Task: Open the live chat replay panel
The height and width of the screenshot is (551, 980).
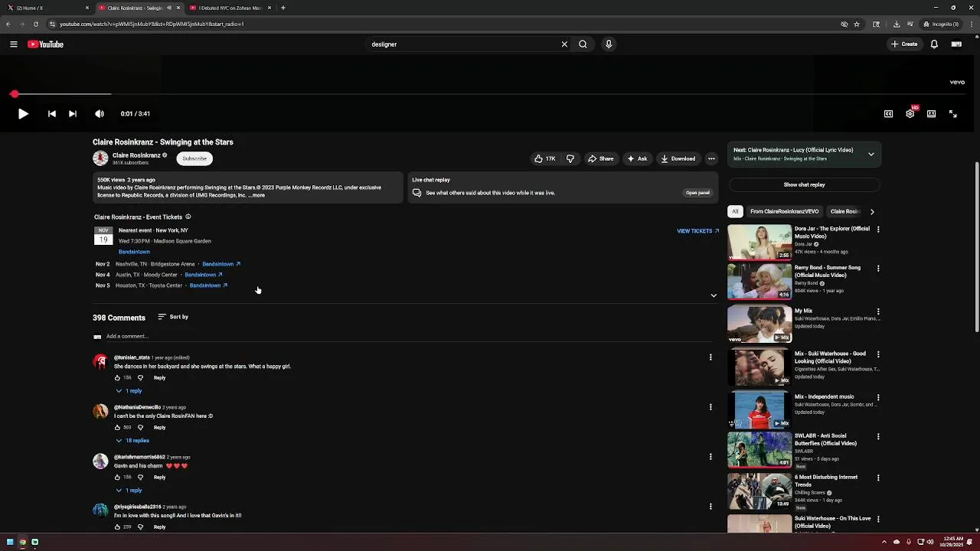Action: [x=697, y=193]
